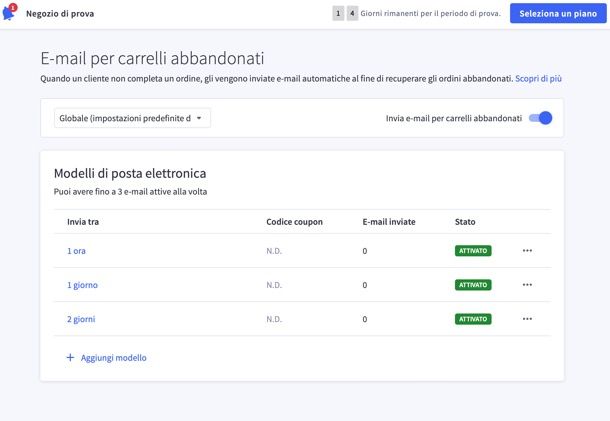
Task: Click ATTIVATO badge in 1 ora row
Action: click(x=473, y=251)
